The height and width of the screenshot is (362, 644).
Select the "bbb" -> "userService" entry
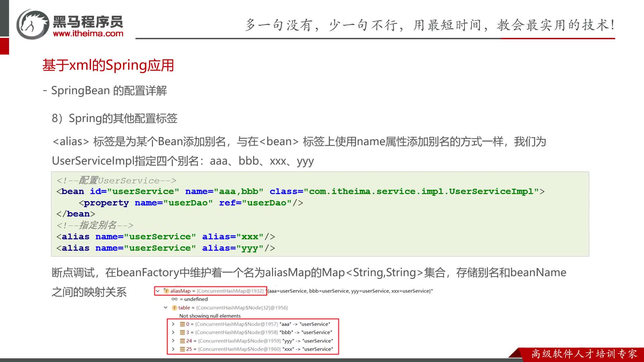pos(256,333)
